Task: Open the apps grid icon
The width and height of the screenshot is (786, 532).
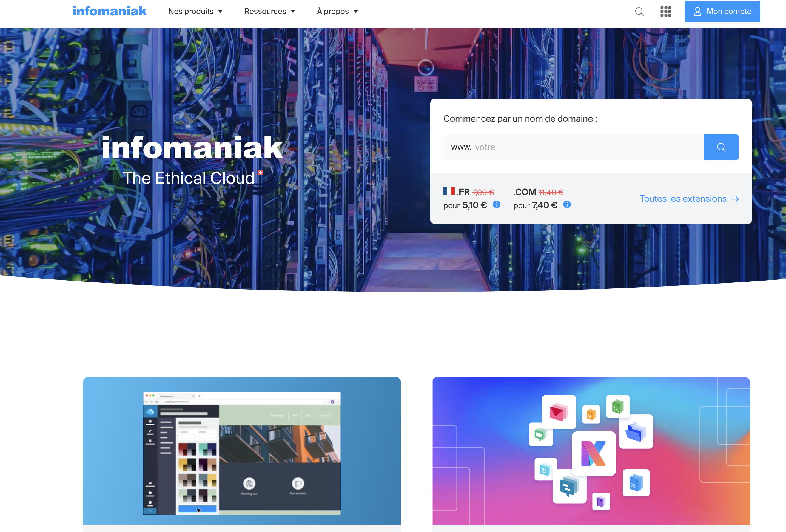Action: click(666, 12)
